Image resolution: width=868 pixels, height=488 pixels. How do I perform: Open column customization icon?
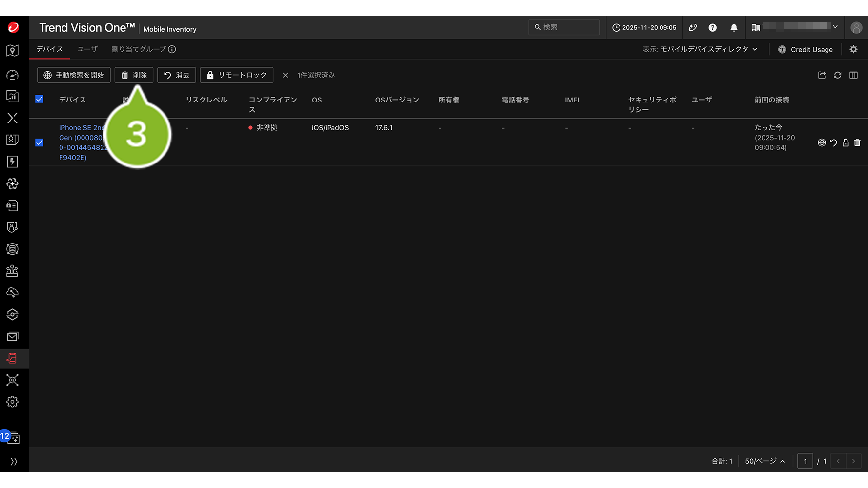tap(853, 75)
